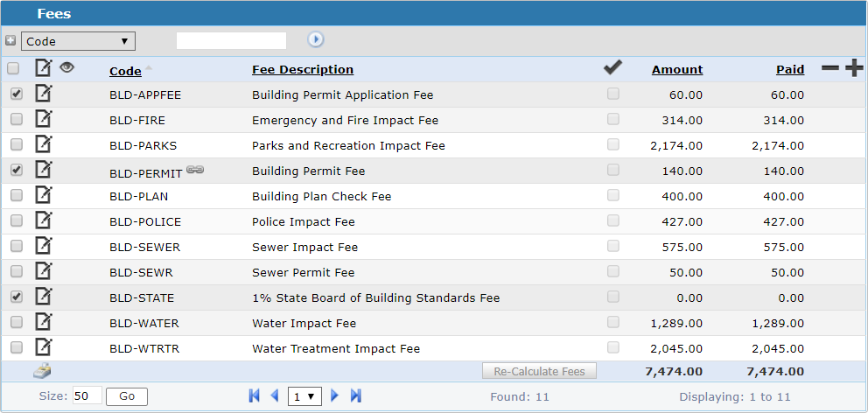Uncheck the BLD-APPFEE row checkbox
Image resolution: width=868 pixels, height=413 pixels.
pyautogui.click(x=16, y=94)
